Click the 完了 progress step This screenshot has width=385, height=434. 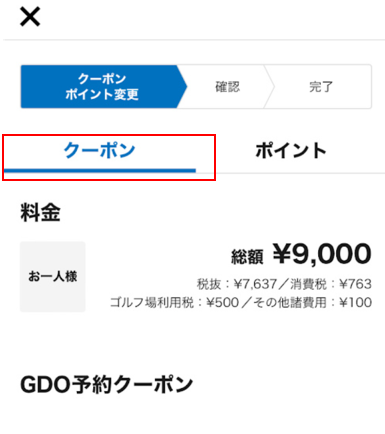[x=321, y=87]
